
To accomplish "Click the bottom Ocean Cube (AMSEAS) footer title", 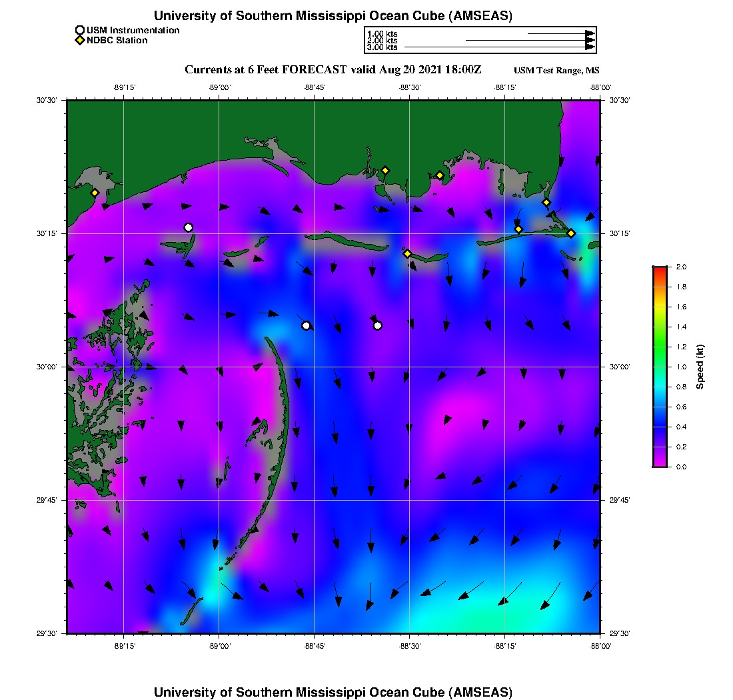I will point(333,692).
